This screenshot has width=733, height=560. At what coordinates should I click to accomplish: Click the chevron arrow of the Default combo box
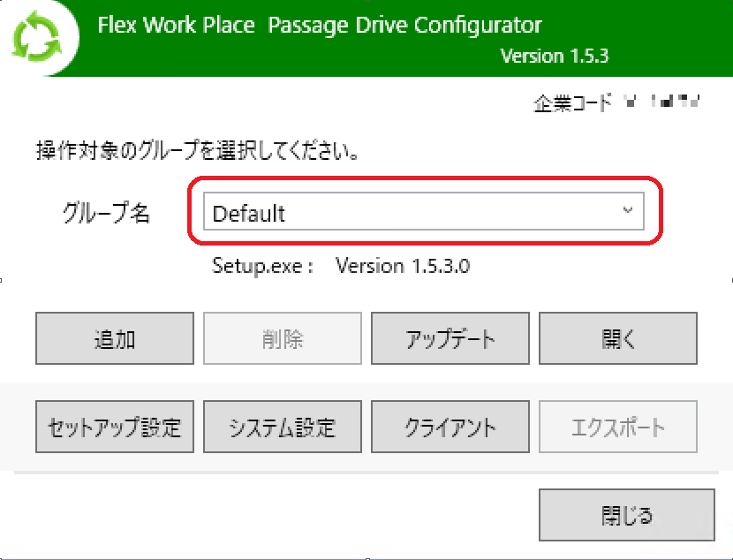[627, 210]
